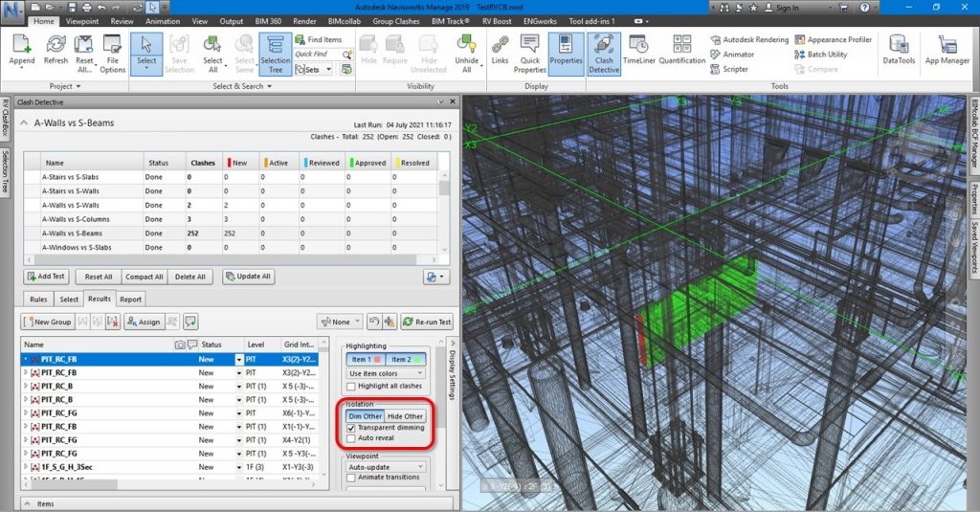Switch to the Viewpoint ribbon tab

click(82, 21)
